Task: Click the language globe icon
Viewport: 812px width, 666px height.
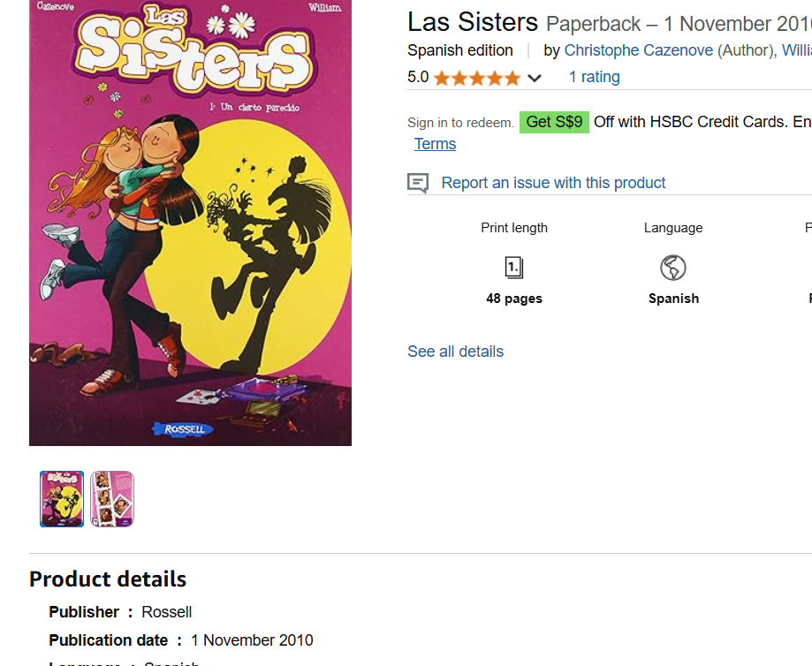Action: tap(672, 268)
